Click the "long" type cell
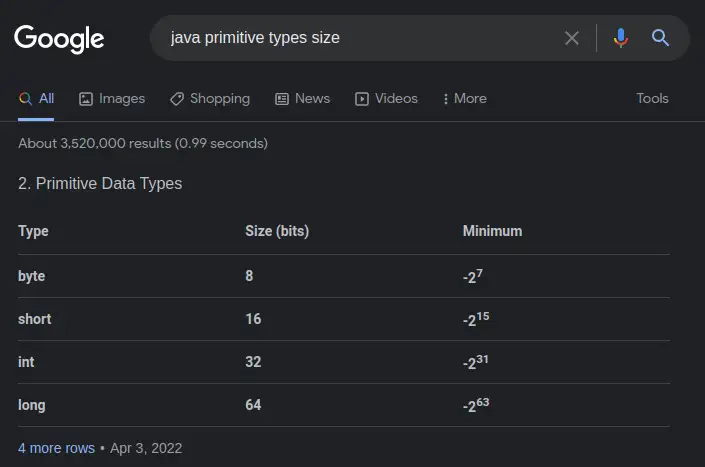The image size is (705, 467). pyautogui.click(x=32, y=405)
